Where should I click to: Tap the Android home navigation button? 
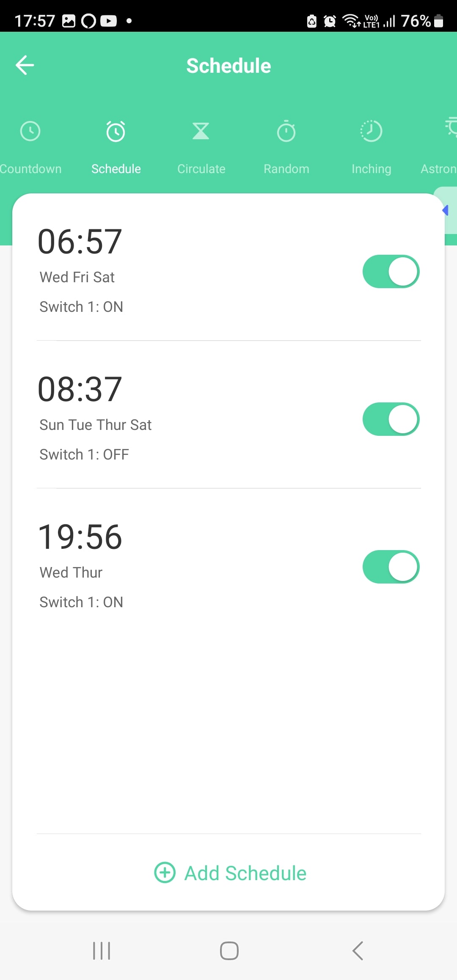(x=229, y=951)
